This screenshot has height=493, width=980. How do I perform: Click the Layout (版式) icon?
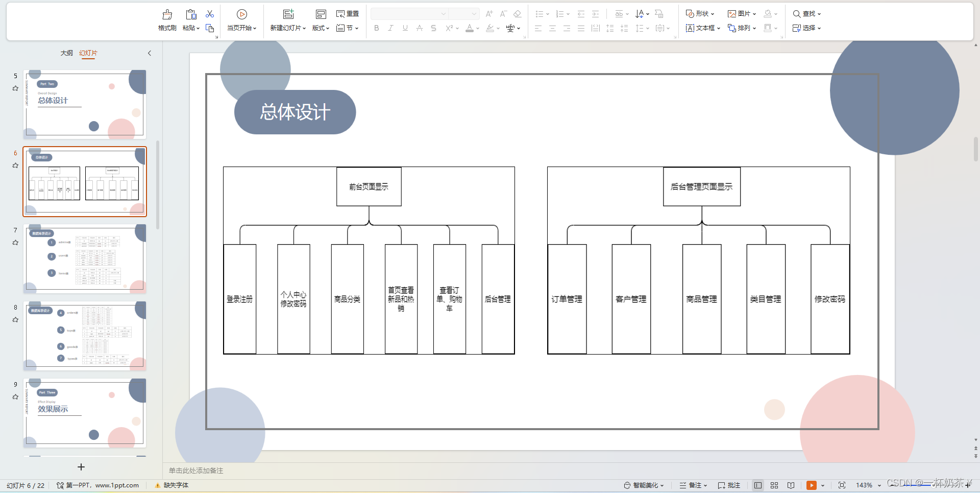tap(321, 14)
